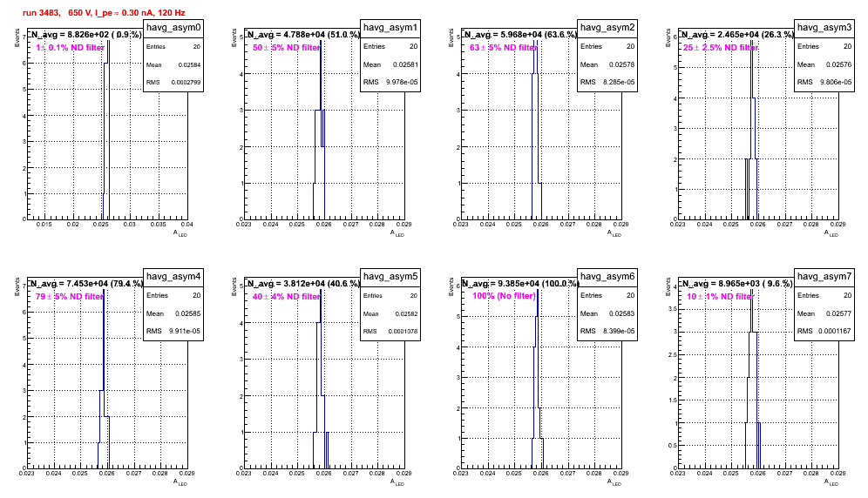Select the havg_asym1 stat box title
The width and height of the screenshot is (868, 498).
tap(390, 27)
